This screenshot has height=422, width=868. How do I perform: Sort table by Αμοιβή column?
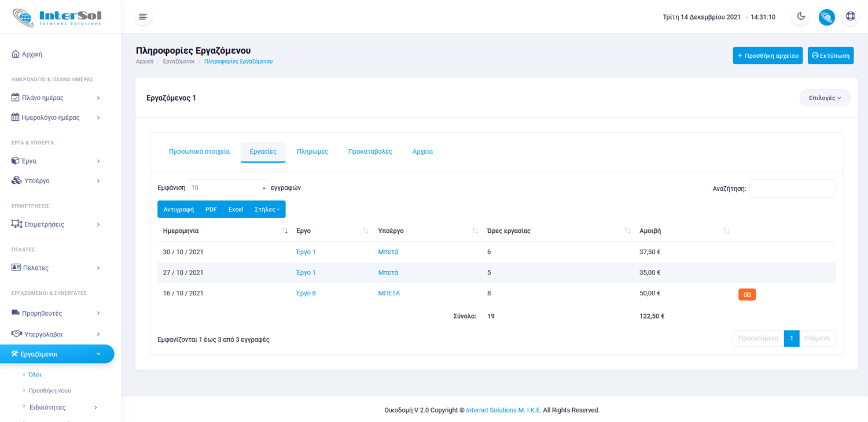click(726, 231)
